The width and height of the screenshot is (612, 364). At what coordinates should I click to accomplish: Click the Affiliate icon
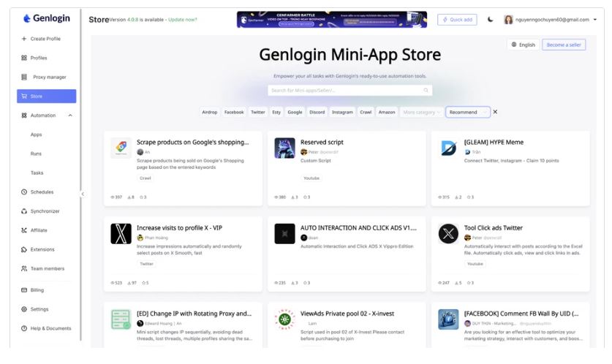click(x=24, y=230)
